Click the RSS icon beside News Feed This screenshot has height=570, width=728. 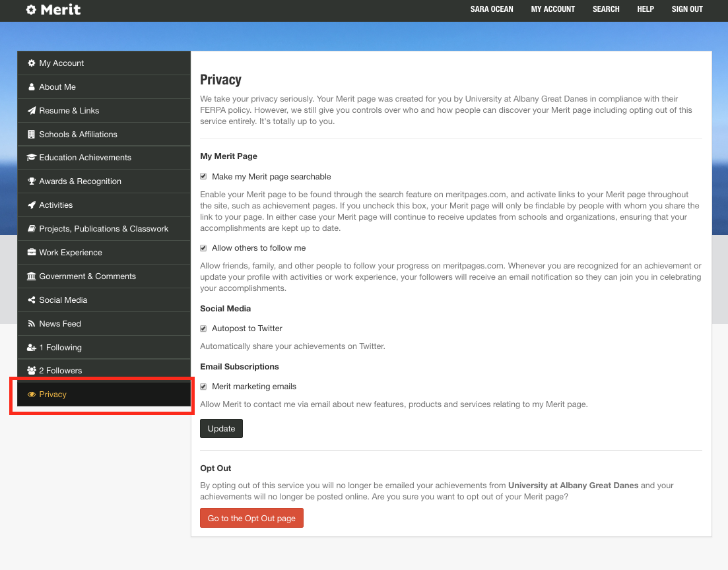[32, 323]
